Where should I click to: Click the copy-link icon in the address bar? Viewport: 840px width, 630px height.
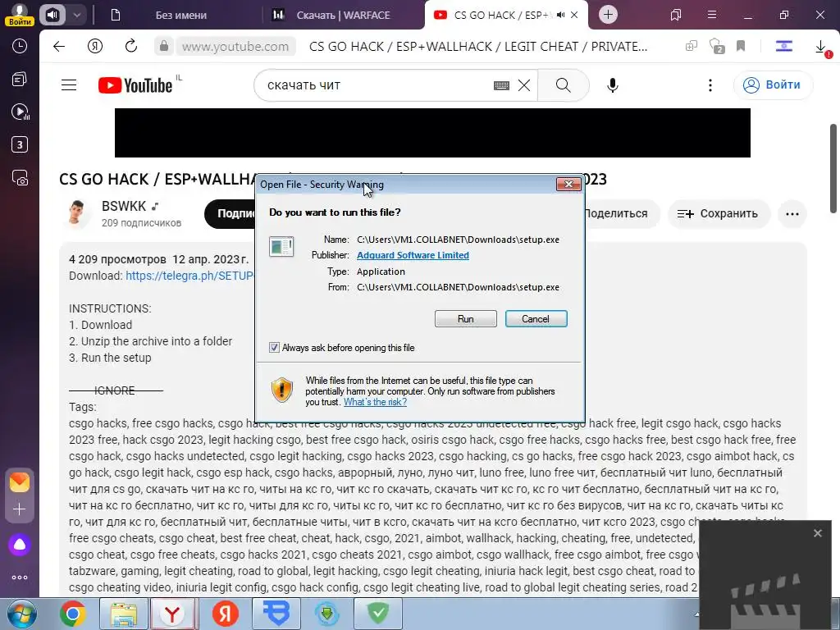click(x=691, y=47)
